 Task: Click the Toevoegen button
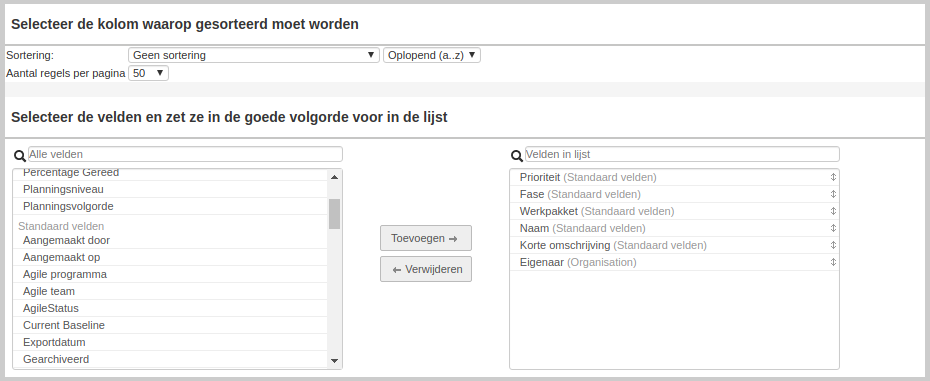point(426,238)
